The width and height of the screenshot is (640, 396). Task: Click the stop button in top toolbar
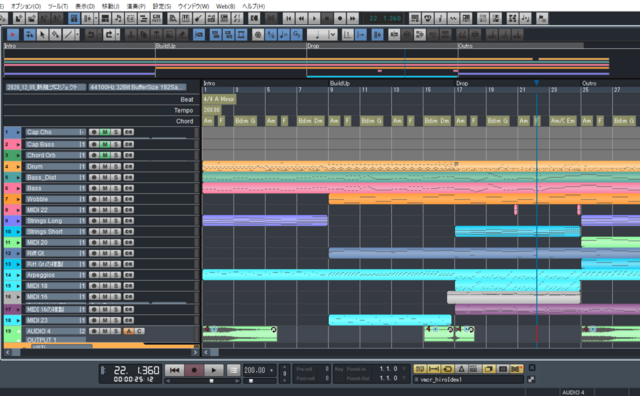pos(327,18)
